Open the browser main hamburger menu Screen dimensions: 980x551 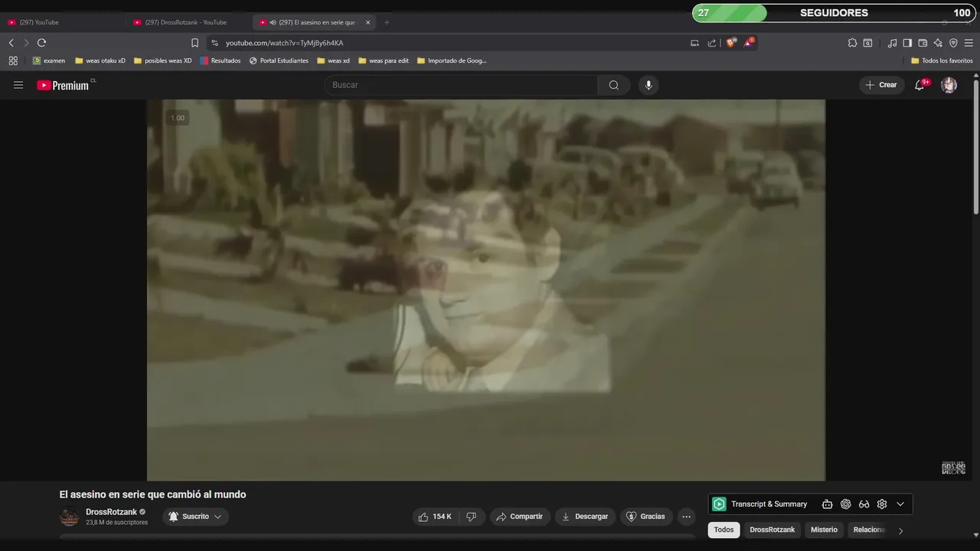[x=969, y=43]
